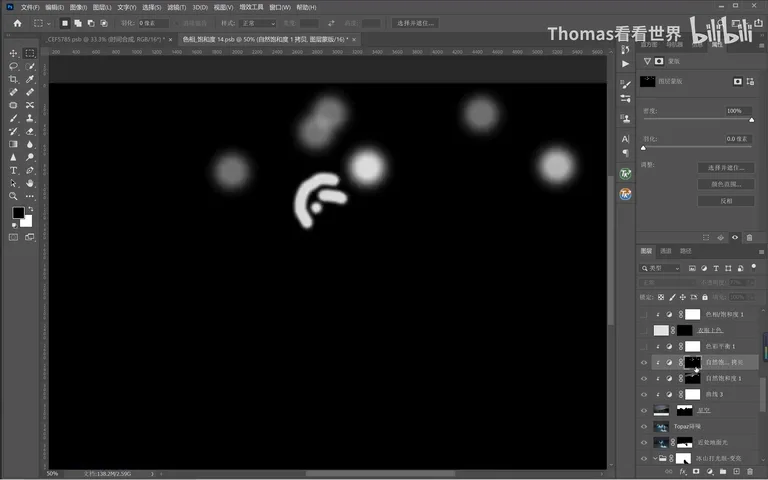Switch to the 通道 Channels tab
Viewport: 768px width, 480px height.
point(666,251)
